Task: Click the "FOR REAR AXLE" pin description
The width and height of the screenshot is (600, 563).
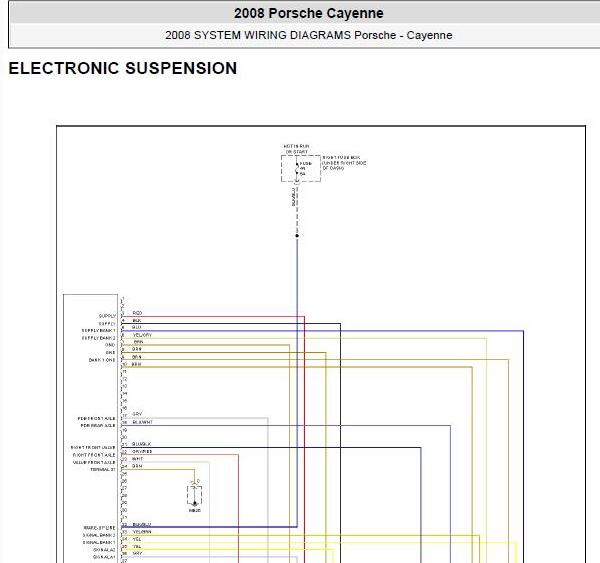Action: (98, 426)
